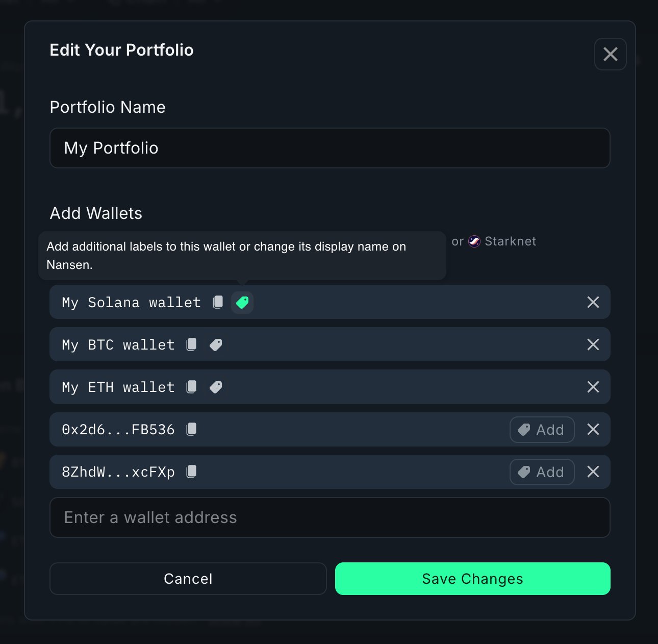Screen dimensions: 658x644
Task: Add a label to 8ZhdW...xcFXp wallet
Action: coord(542,472)
